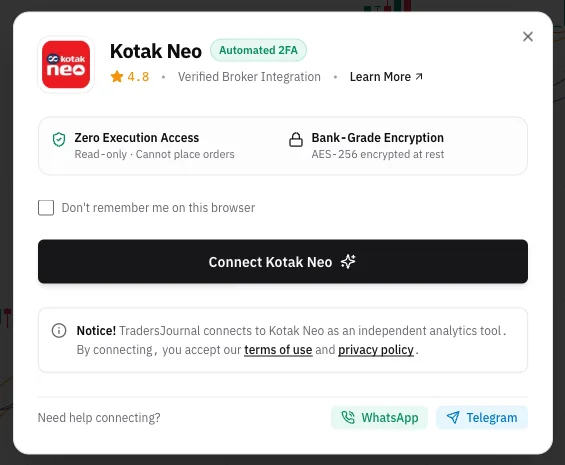Click the orange star rating icon
This screenshot has width=565, height=465.
(117, 76)
